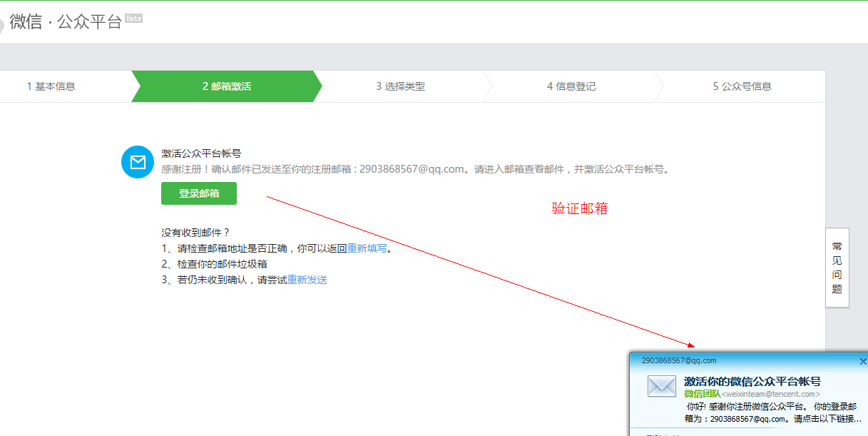Select the active step 2 邮箱激活
This screenshot has height=436, width=868.
(x=226, y=86)
